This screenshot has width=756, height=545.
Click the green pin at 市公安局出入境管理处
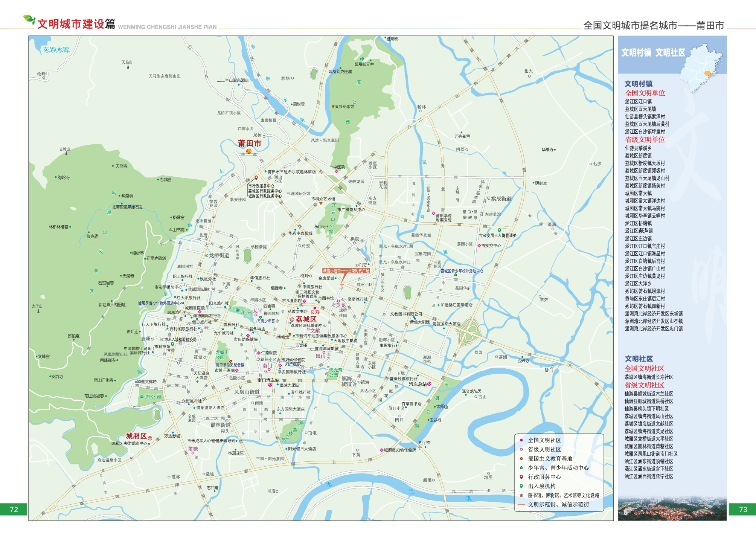(x=500, y=230)
